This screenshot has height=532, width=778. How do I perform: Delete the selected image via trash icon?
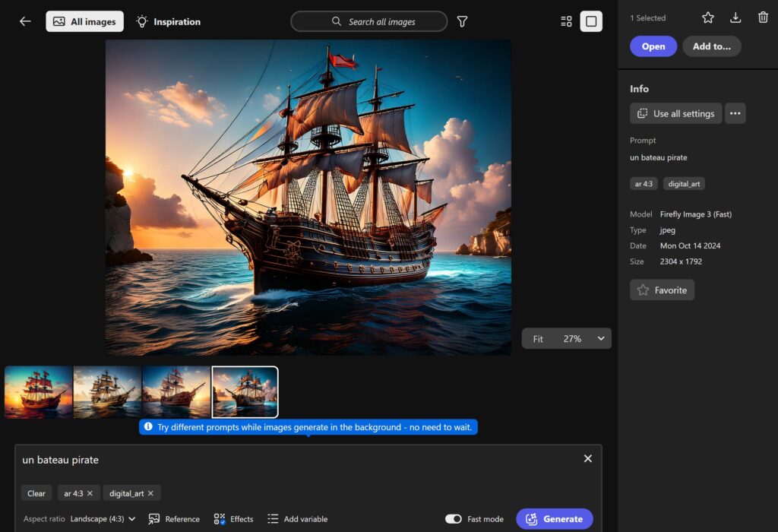763,17
